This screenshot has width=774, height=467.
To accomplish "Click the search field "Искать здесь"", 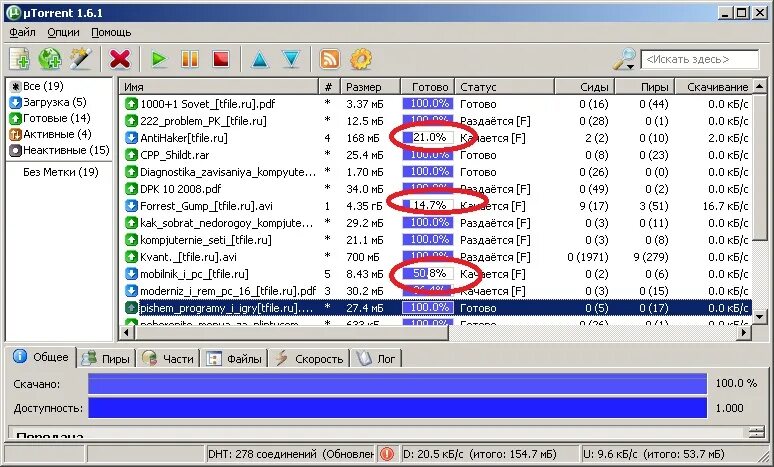I will 699,59.
